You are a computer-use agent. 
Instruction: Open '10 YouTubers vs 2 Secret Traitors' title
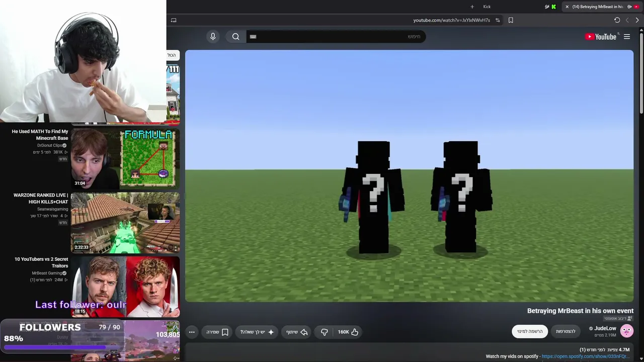pos(41,262)
